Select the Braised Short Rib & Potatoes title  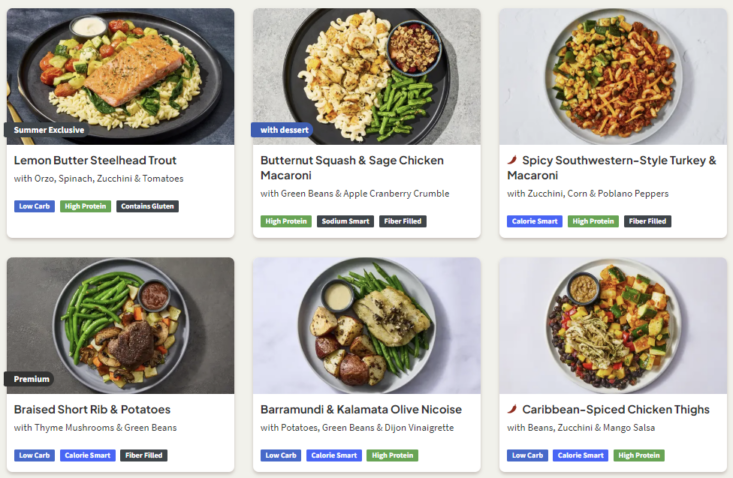click(x=92, y=409)
